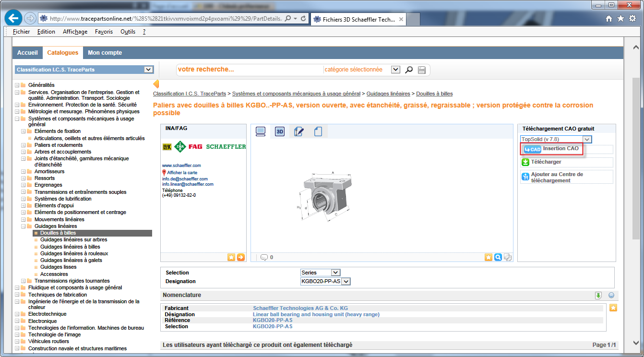Open the Classification I.C.S. TraceParts dropdown
644x357 pixels.
click(148, 70)
